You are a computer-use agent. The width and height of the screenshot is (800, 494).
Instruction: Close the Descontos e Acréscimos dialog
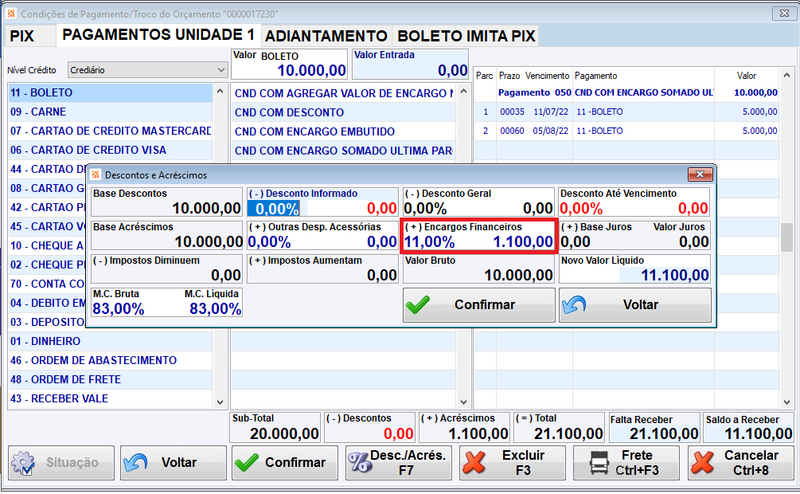(700, 175)
